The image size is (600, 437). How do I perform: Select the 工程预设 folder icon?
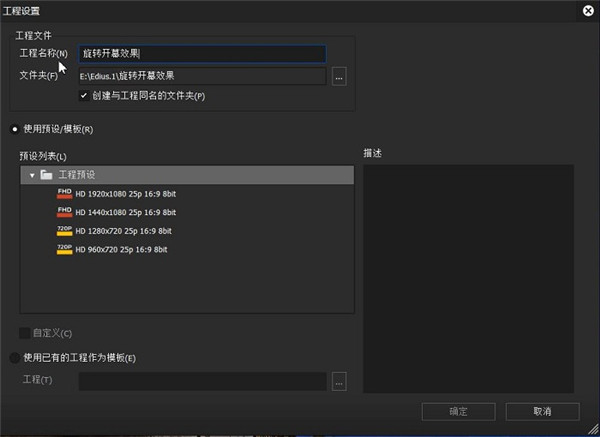[x=46, y=175]
